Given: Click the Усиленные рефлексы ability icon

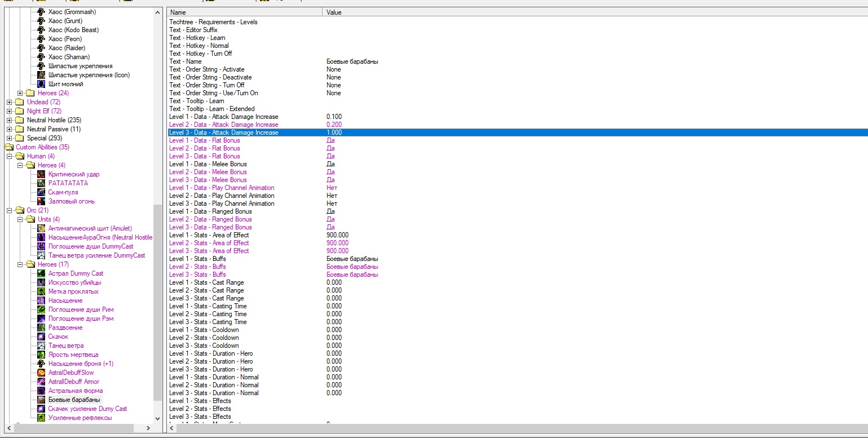Looking at the screenshot, I should 41,418.
